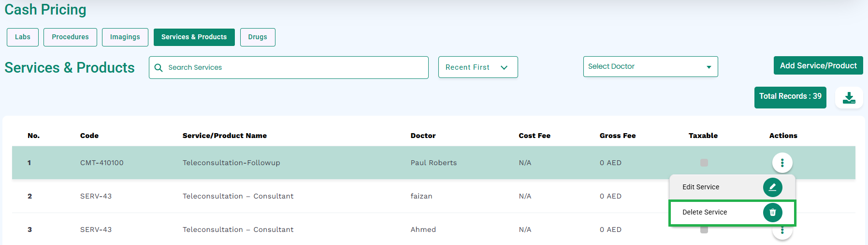
Task: Click the Recent First chevron arrow
Action: pos(504,68)
